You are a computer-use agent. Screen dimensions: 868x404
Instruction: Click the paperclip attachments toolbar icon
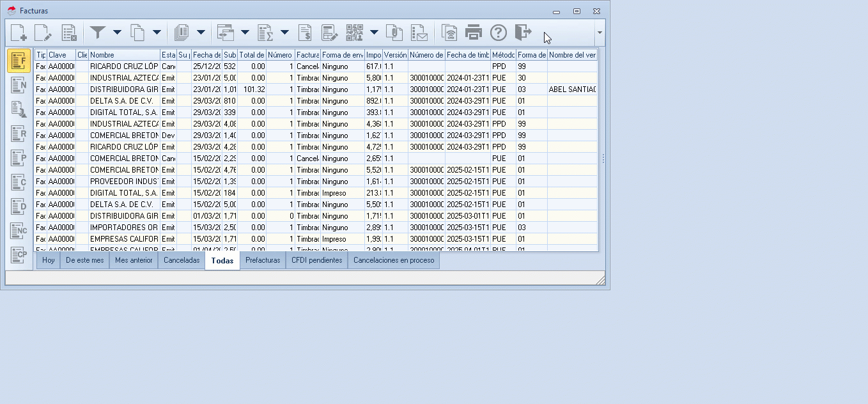pos(395,33)
